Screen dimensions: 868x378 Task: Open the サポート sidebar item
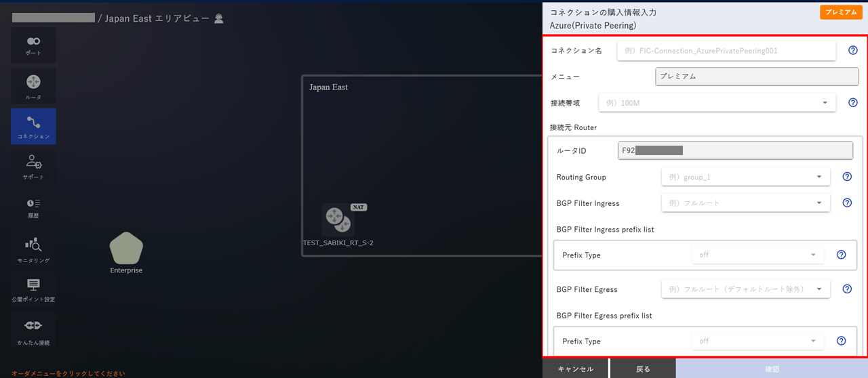[x=33, y=167]
